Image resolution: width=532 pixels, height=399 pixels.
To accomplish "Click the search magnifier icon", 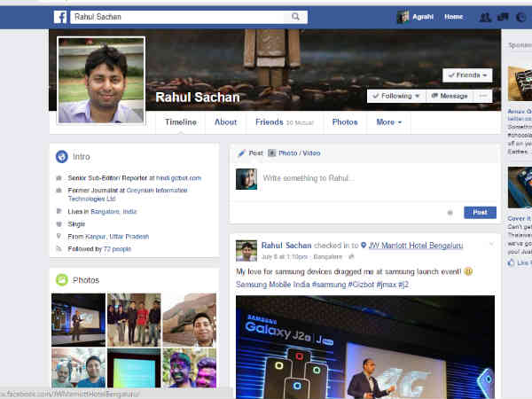I will [x=295, y=17].
